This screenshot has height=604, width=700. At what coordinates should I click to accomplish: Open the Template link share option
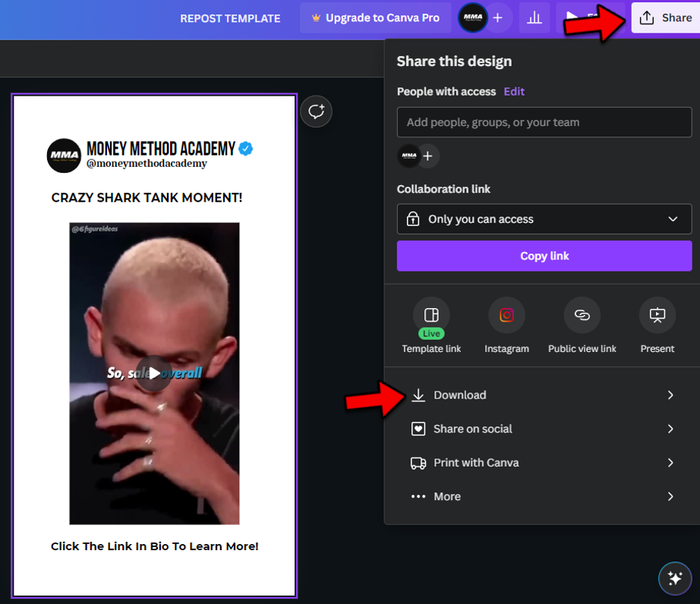coord(430,316)
